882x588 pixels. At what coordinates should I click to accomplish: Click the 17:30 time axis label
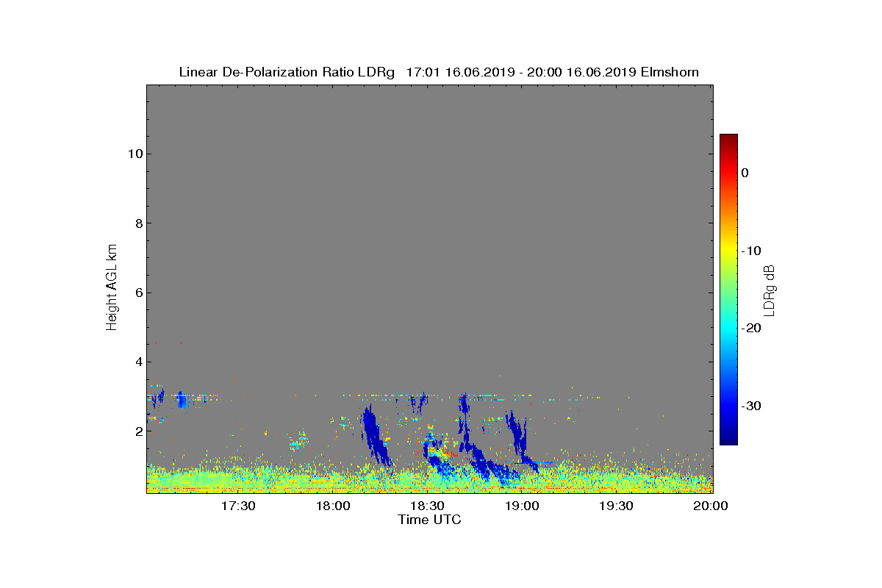click(x=238, y=506)
